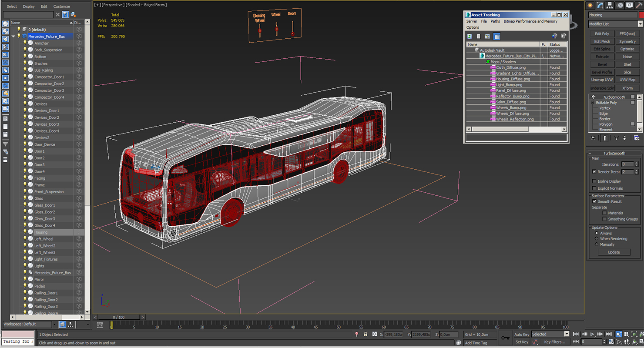Check Separate by Smoothing Groups checkbox
The height and width of the screenshot is (348, 644).
tap(605, 219)
